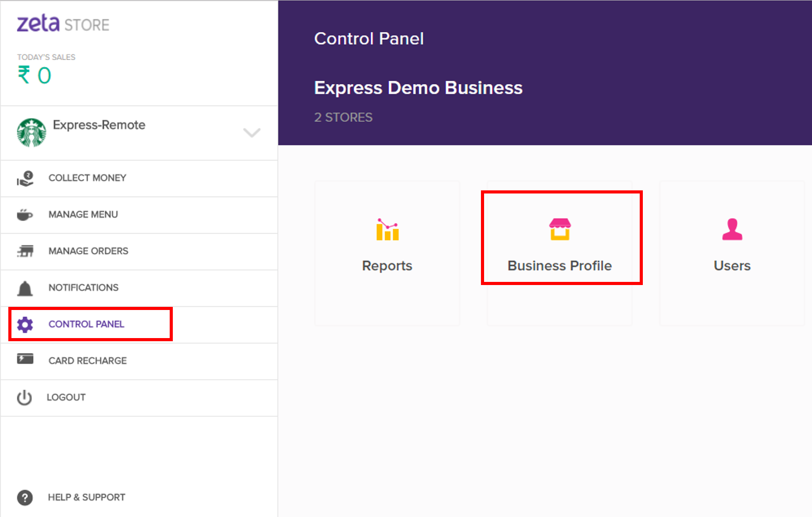
Task: Click the Reports bar chart icon
Action: [x=388, y=229]
